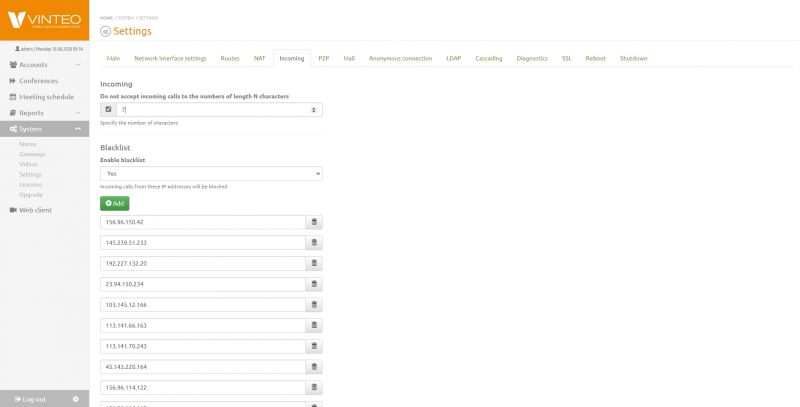Expand the Accounts sidebar section
This screenshot has width=800, height=407.
44,64
